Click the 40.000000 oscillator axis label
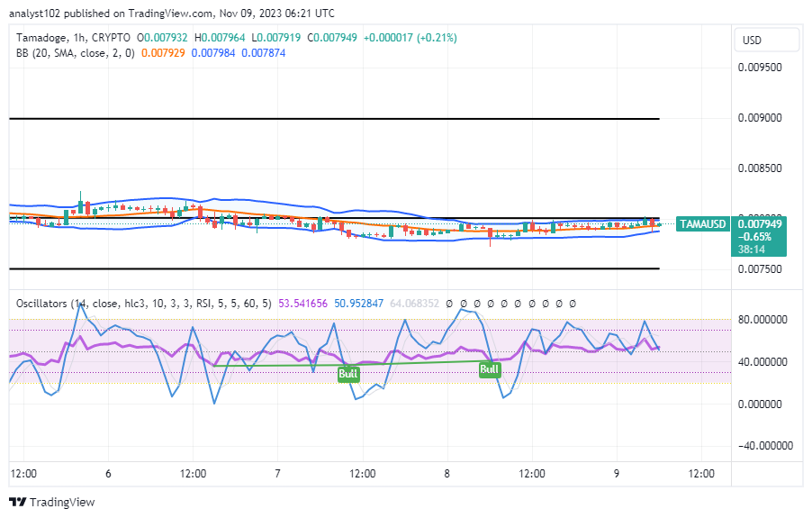Image resolution: width=812 pixels, height=518 pixels. pyautogui.click(x=762, y=361)
